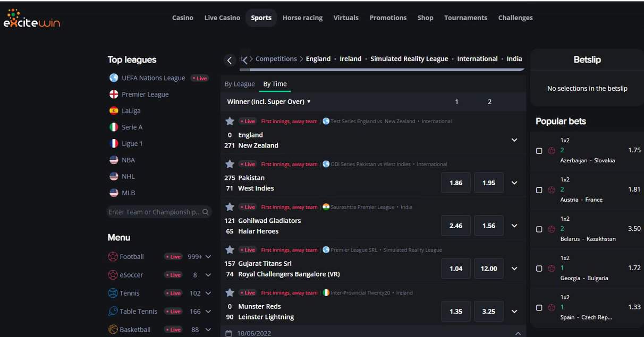Bet on Gohilwad Gladiators at odds 2.46
Image resolution: width=644 pixels, height=337 pixels.
(456, 226)
